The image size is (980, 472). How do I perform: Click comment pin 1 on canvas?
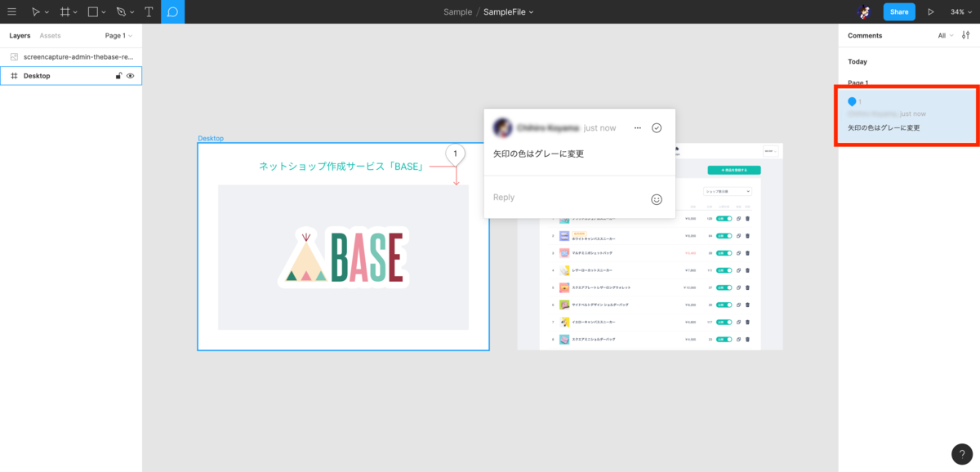click(x=455, y=154)
